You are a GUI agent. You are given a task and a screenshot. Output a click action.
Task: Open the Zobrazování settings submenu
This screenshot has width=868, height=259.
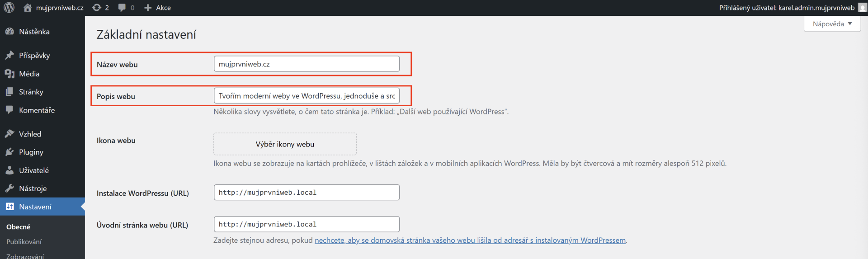[x=25, y=256]
